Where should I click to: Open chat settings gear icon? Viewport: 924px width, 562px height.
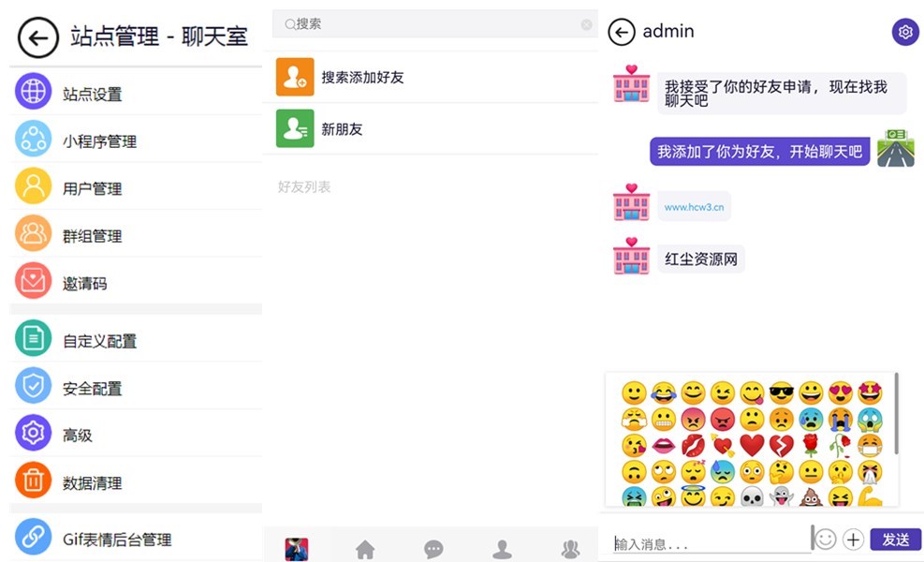(905, 32)
